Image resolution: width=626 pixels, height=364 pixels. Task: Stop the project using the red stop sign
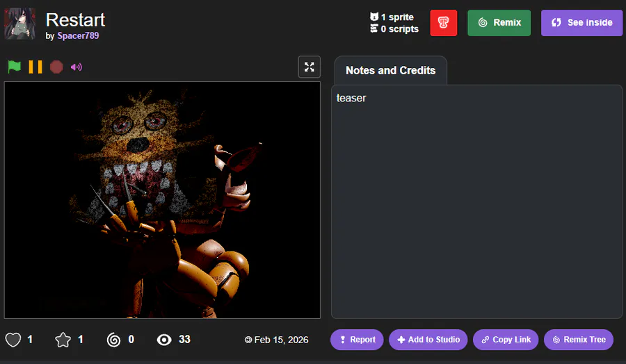coord(56,67)
